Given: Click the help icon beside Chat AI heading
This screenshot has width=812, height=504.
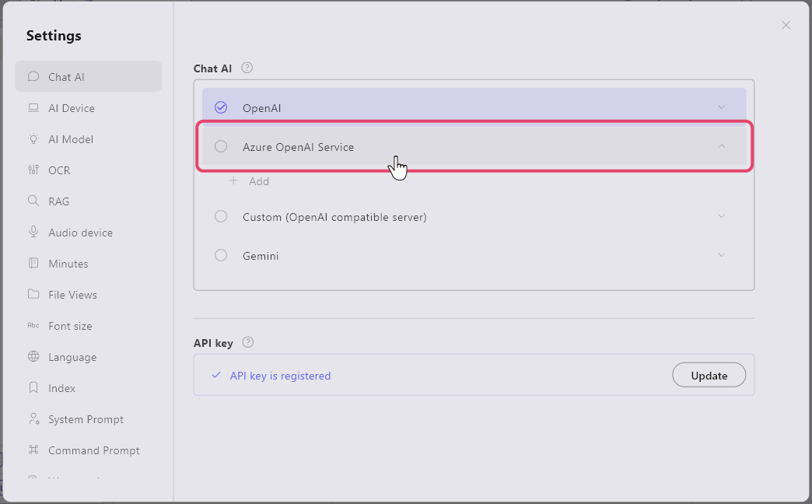Looking at the screenshot, I should coord(247,68).
